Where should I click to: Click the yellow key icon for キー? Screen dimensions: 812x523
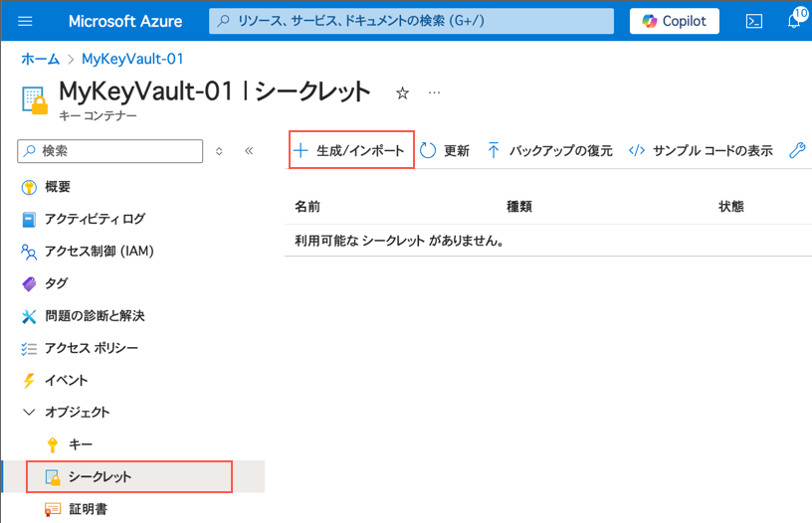point(53,444)
